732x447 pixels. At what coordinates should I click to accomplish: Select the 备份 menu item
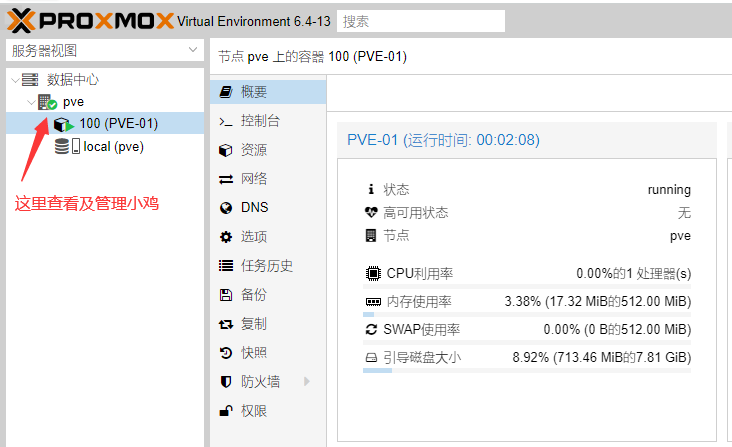pos(254,295)
